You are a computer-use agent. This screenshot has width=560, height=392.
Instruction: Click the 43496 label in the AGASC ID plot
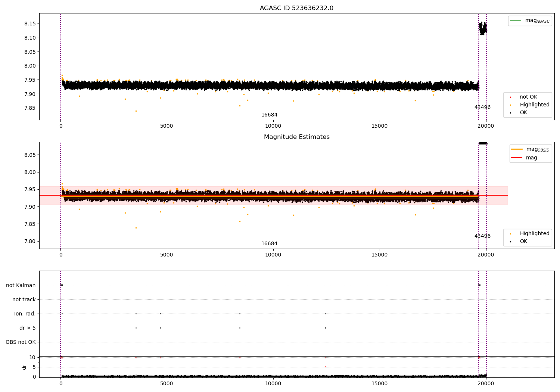pyautogui.click(x=482, y=108)
